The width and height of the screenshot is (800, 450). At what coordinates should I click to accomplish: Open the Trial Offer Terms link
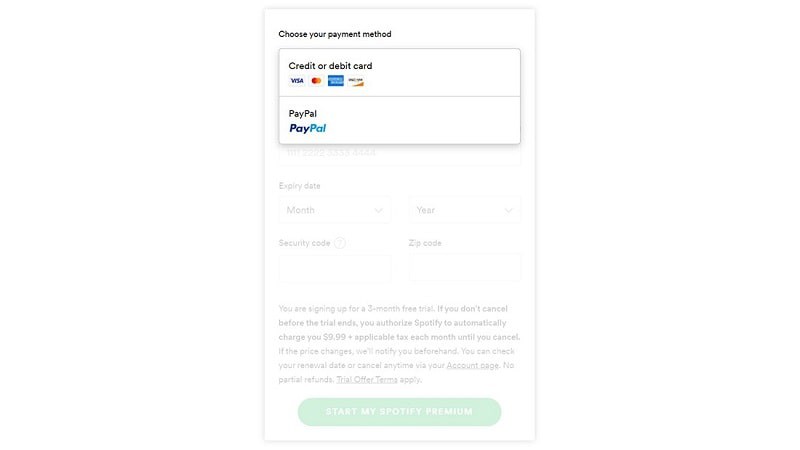click(366, 380)
